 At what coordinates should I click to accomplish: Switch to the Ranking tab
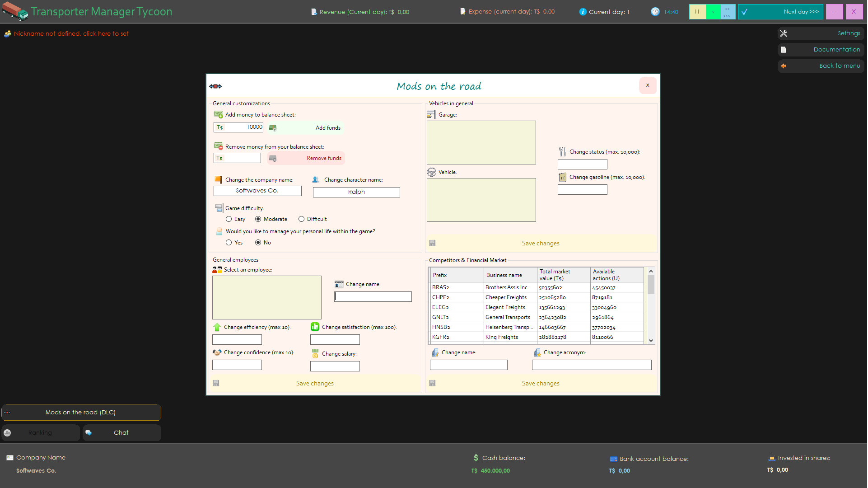41,432
